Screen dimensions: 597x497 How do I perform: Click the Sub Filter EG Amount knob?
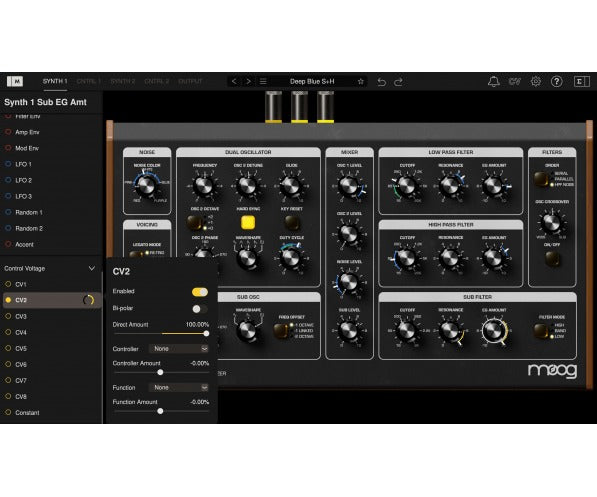(493, 331)
